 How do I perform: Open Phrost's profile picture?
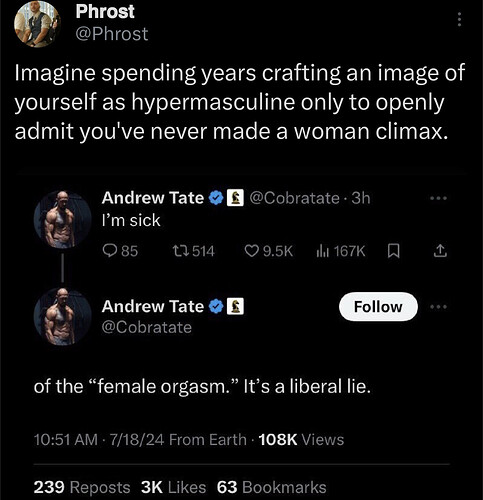[x=37, y=24]
